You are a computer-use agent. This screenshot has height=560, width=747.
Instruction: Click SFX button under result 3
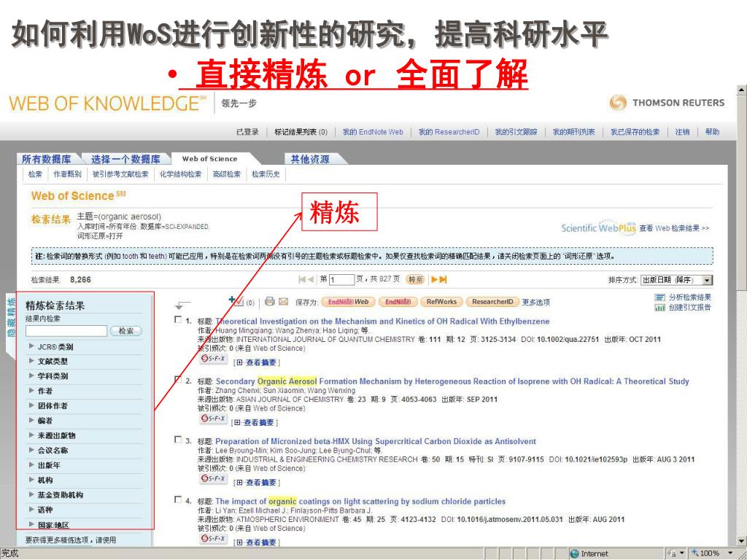pos(213,478)
